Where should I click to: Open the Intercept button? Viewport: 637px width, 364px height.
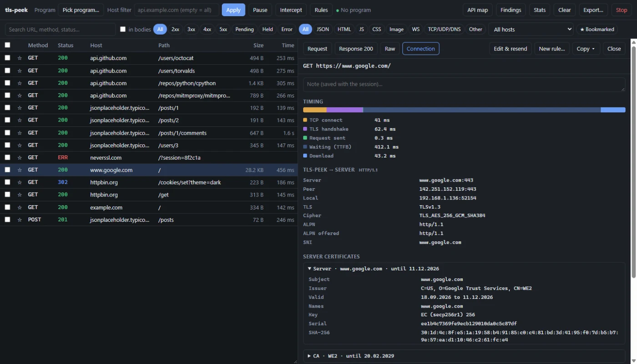point(291,10)
